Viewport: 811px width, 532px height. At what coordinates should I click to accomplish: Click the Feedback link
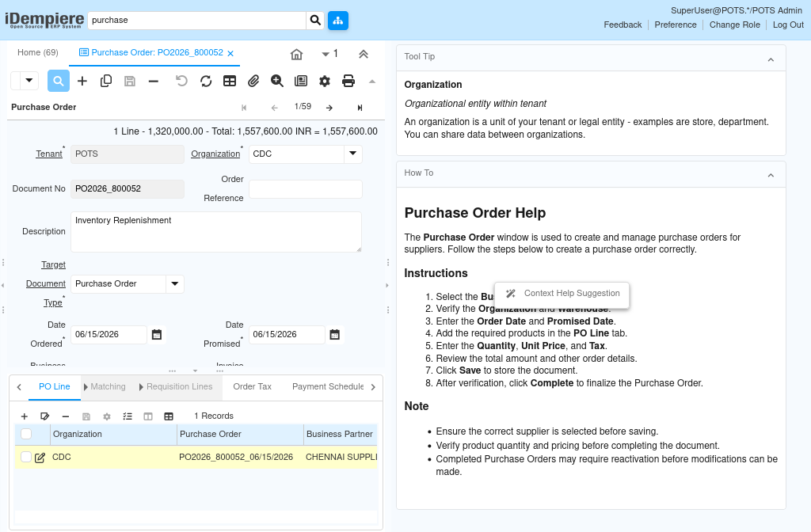623,25
